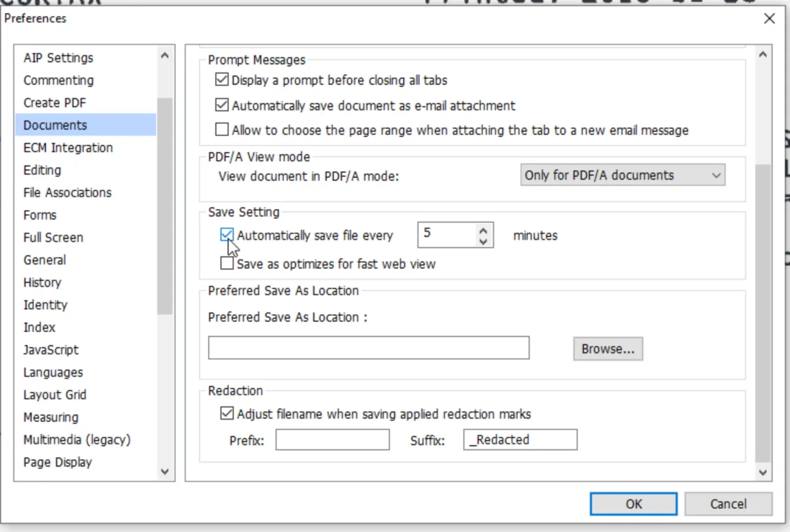Click OK to confirm preferences
This screenshot has width=790, height=532.
[633, 504]
